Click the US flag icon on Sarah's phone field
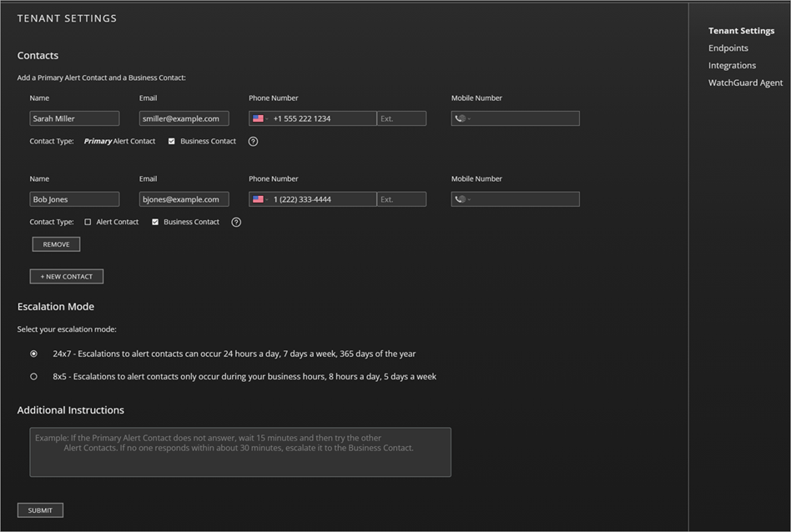The image size is (791, 532). (257, 118)
